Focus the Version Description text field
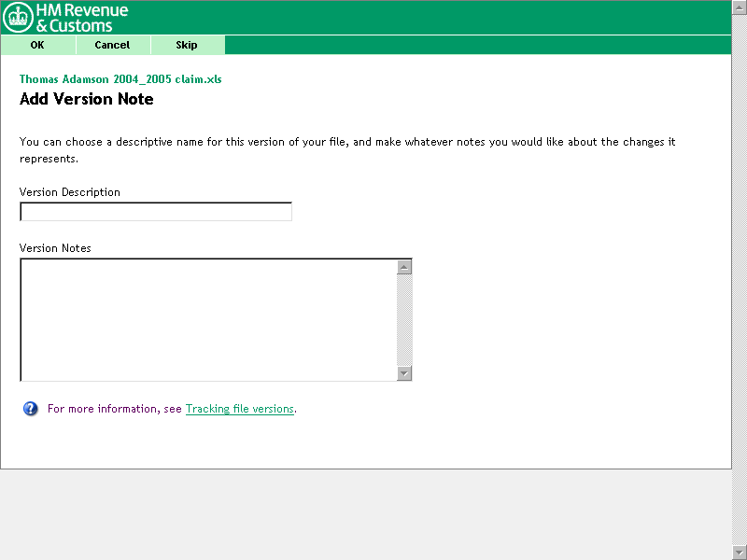The image size is (747, 560). pyautogui.click(x=156, y=212)
